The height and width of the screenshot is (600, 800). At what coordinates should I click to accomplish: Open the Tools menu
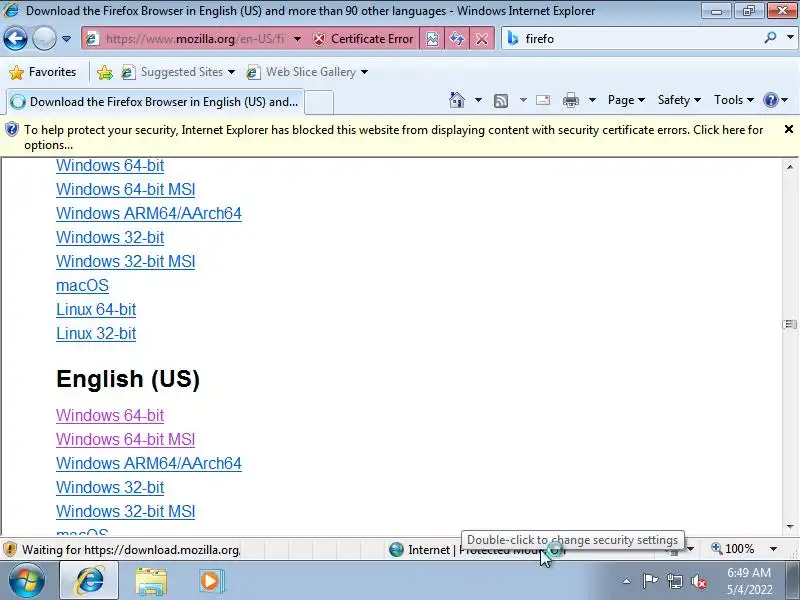tap(734, 100)
